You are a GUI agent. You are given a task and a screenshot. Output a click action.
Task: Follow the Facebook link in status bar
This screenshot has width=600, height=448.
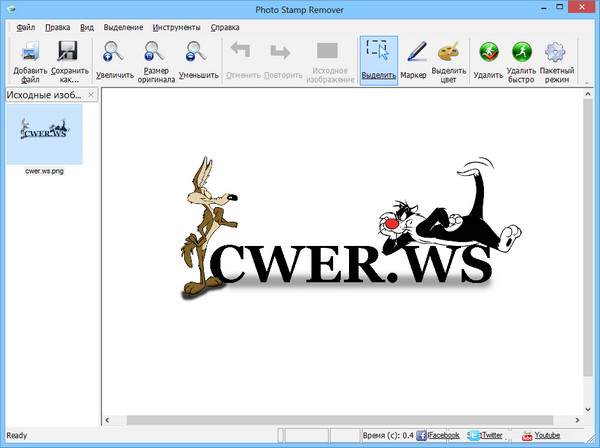coord(443,436)
